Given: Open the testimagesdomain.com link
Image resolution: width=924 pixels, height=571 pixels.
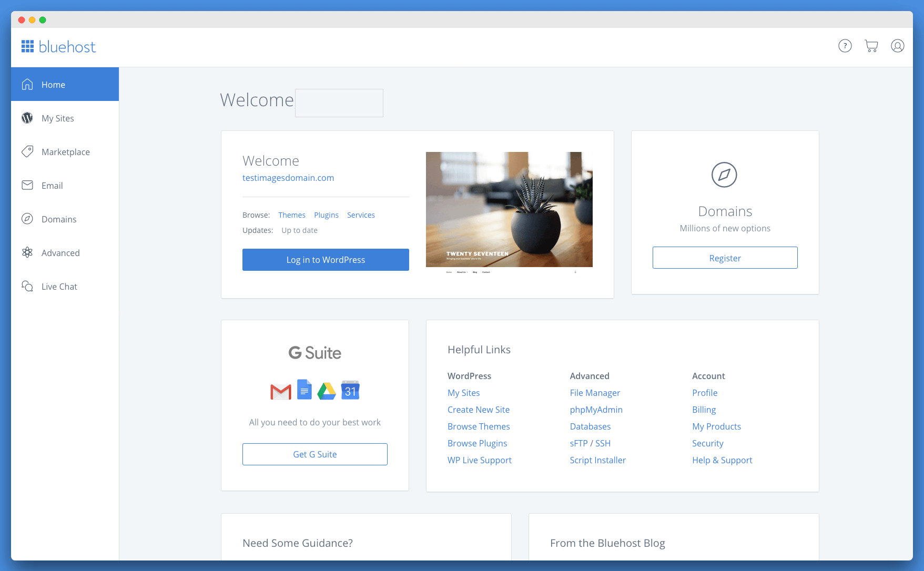Looking at the screenshot, I should coord(288,178).
